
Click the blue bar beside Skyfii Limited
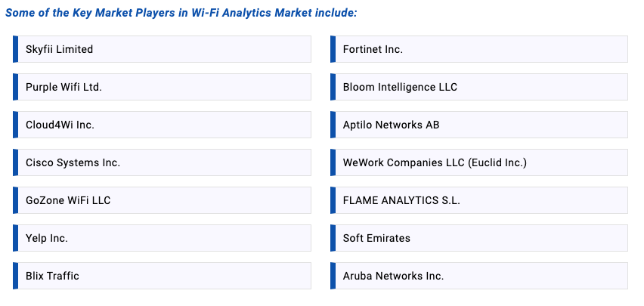tap(15, 49)
